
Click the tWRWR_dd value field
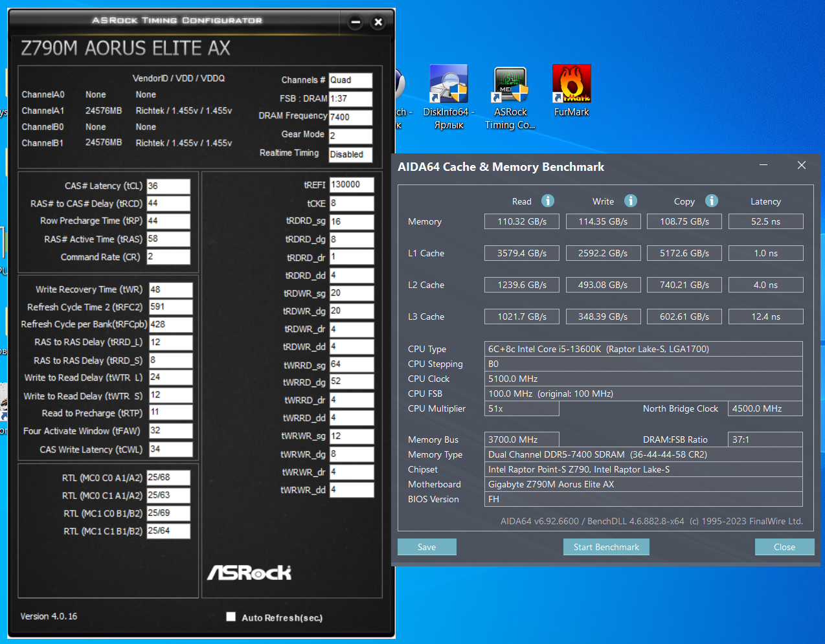(x=352, y=490)
